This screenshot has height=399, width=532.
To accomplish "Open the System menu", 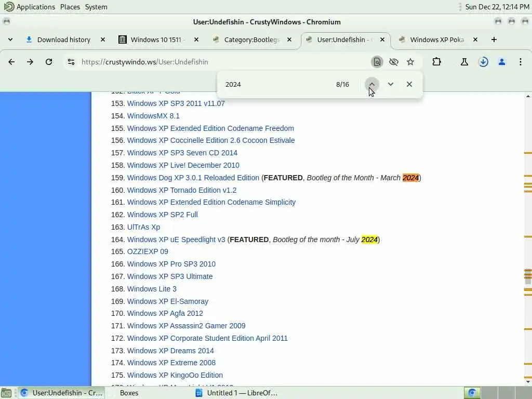I will tap(96, 7).
